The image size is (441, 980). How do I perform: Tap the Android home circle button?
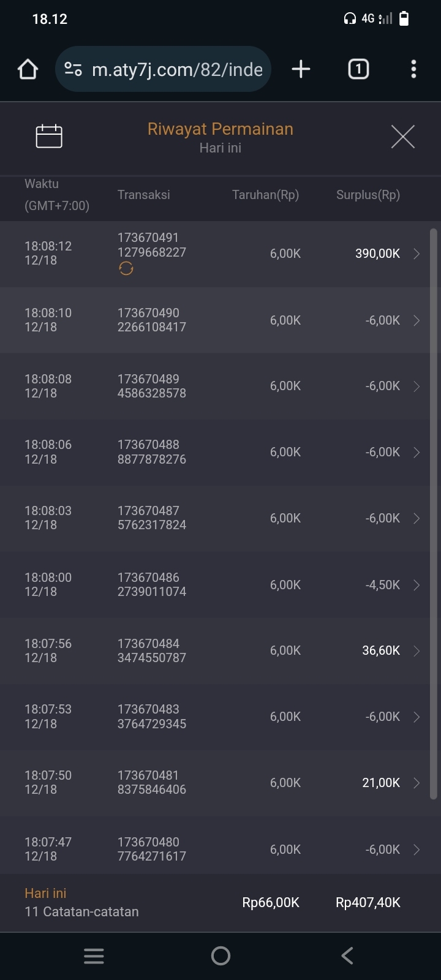tap(221, 956)
